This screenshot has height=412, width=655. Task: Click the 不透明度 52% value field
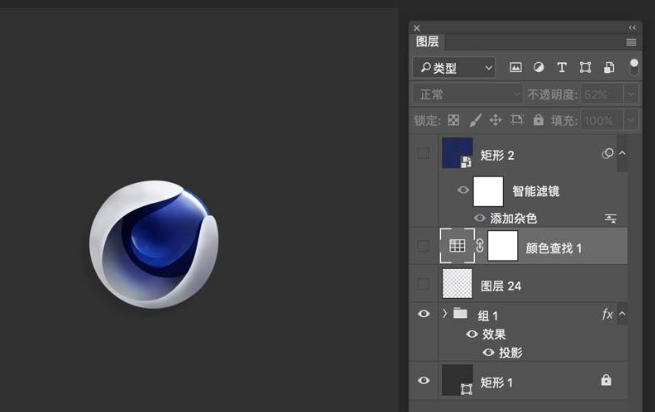click(602, 94)
